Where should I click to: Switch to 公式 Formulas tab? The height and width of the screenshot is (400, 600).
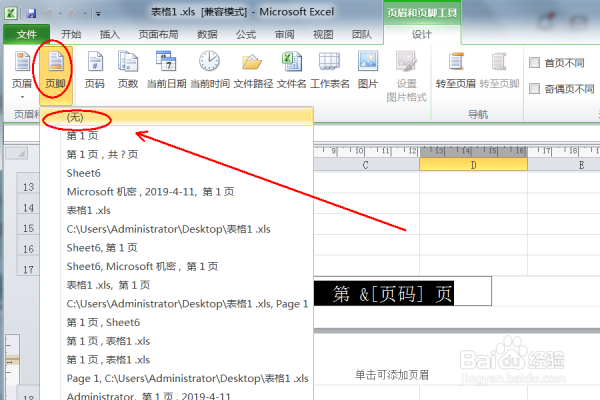pyautogui.click(x=246, y=34)
